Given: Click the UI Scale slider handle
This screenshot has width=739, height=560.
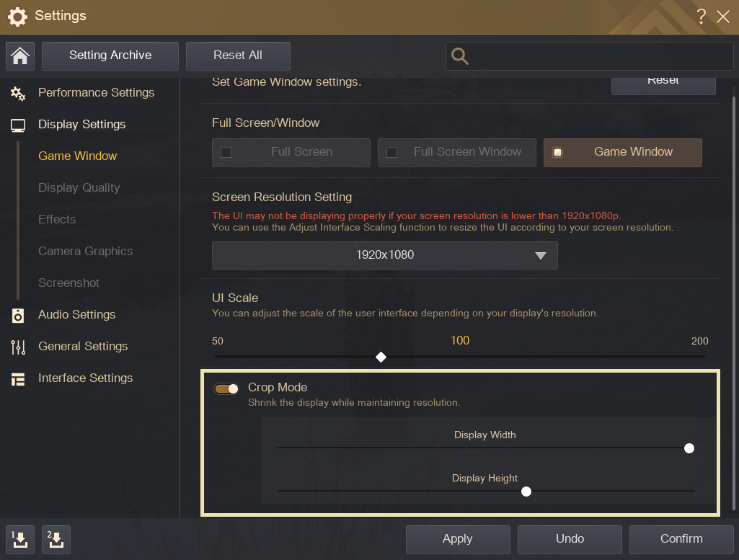Looking at the screenshot, I should pyautogui.click(x=381, y=357).
